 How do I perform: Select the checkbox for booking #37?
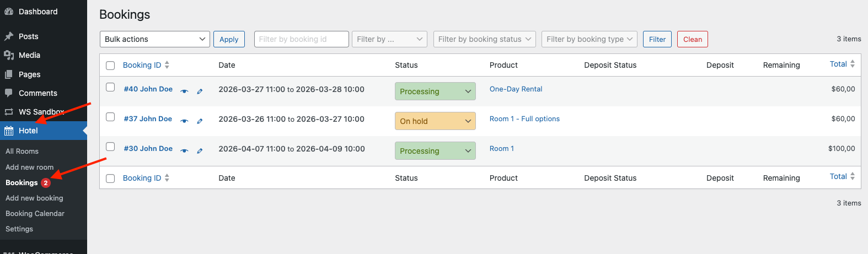(x=110, y=117)
